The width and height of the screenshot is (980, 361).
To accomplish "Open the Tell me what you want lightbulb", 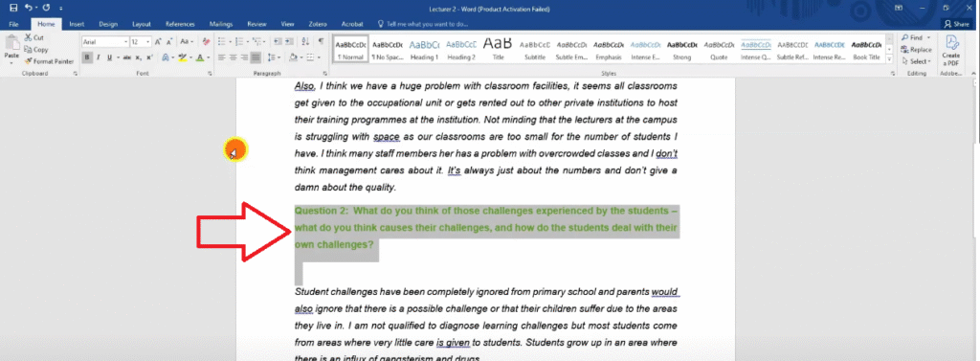I will click(x=381, y=24).
